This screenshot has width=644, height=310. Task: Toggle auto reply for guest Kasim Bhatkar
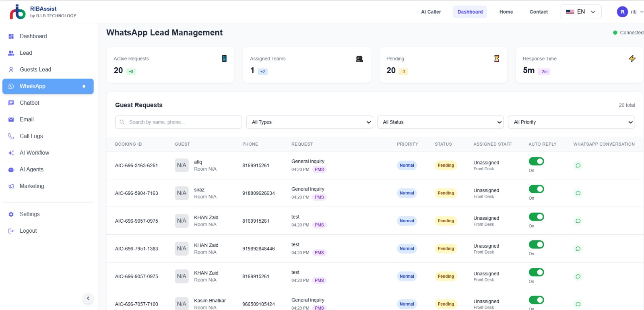pyautogui.click(x=537, y=300)
